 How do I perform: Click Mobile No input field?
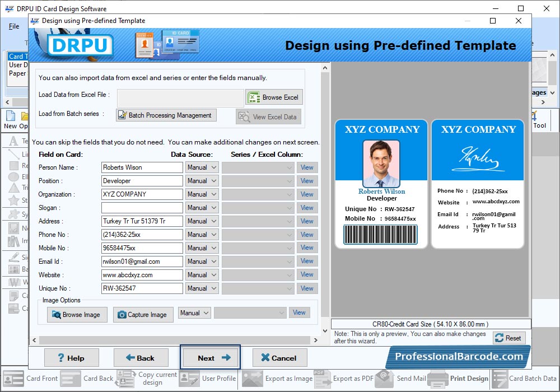pyautogui.click(x=142, y=248)
